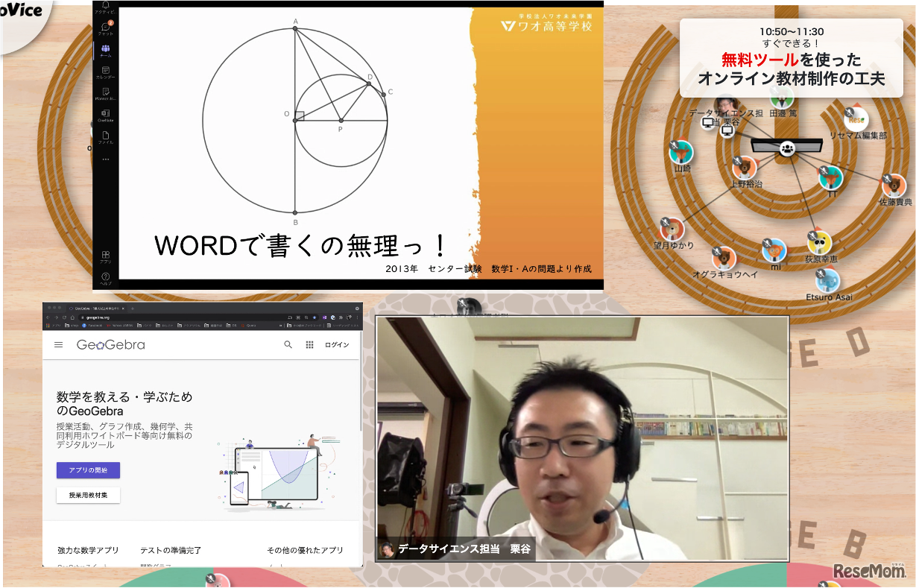Viewport: 916px width, 588px height.
Task: Open the Activity (アクティビティ) icon in Teams sidebar
Action: click(104, 7)
